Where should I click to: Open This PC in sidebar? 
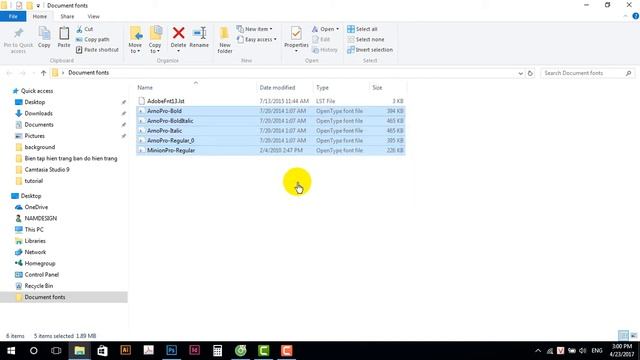(x=34, y=230)
